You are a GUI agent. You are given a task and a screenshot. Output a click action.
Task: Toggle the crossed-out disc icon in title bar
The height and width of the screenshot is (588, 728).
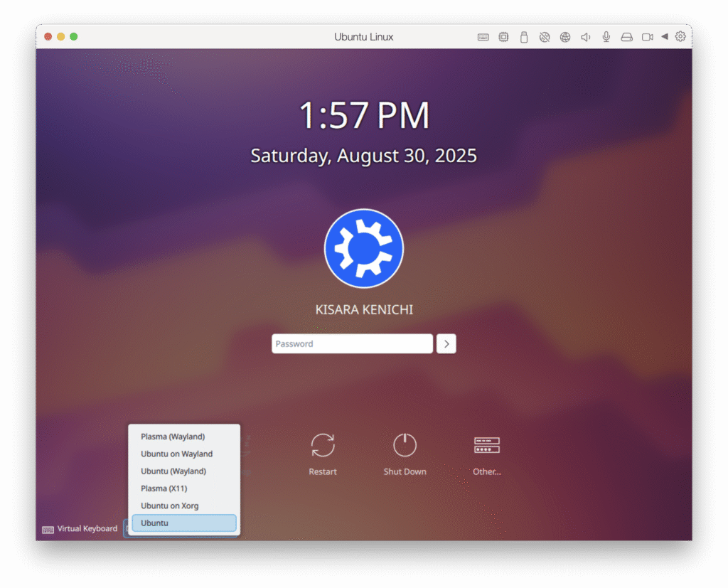click(x=544, y=37)
